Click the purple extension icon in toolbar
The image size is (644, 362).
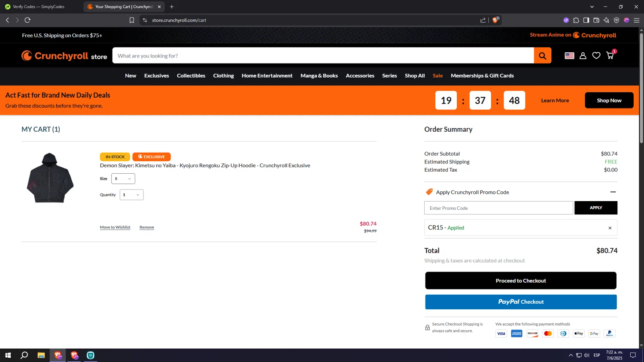tap(566, 20)
